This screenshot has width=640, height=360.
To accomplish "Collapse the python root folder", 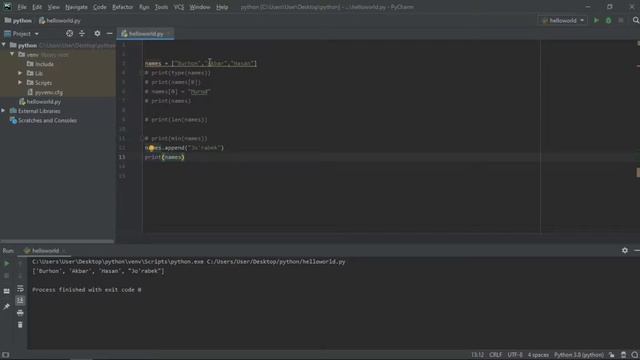I will click(x=4, y=45).
